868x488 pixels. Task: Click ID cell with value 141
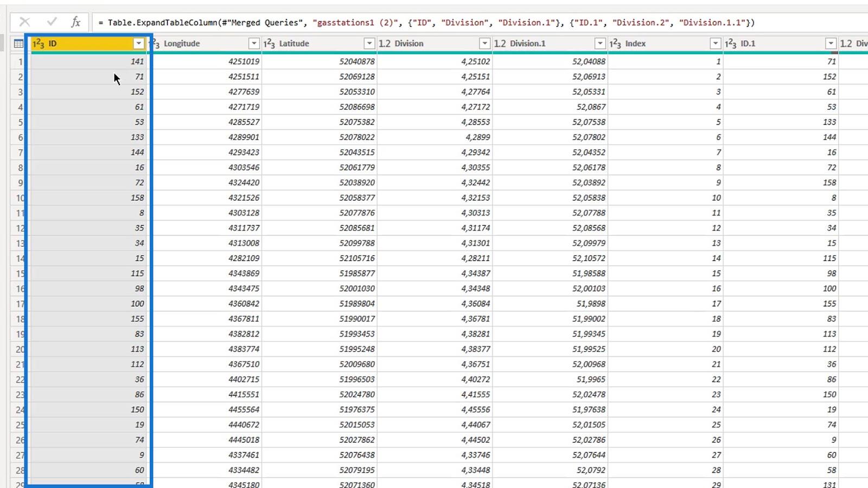89,61
